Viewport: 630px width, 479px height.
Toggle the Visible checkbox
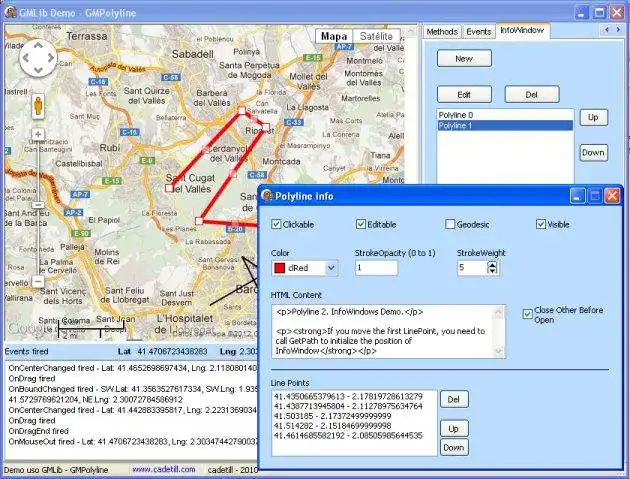tap(541, 224)
